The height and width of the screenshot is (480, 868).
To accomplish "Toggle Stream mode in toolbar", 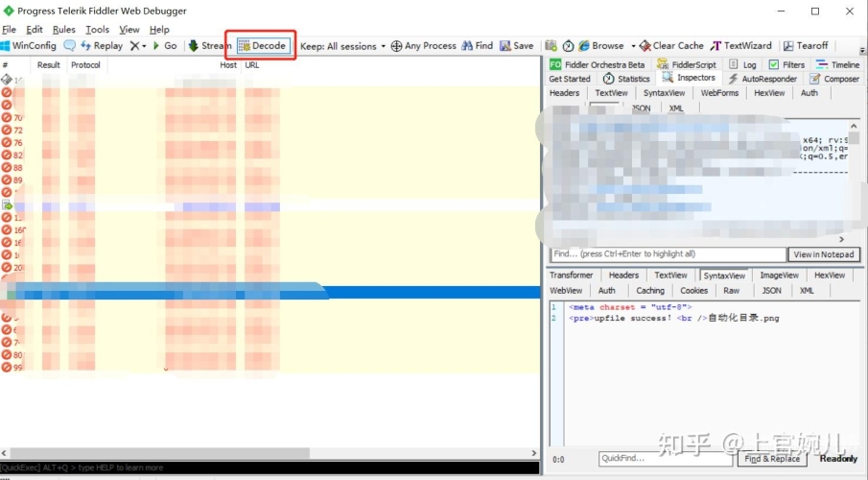I will pos(209,45).
